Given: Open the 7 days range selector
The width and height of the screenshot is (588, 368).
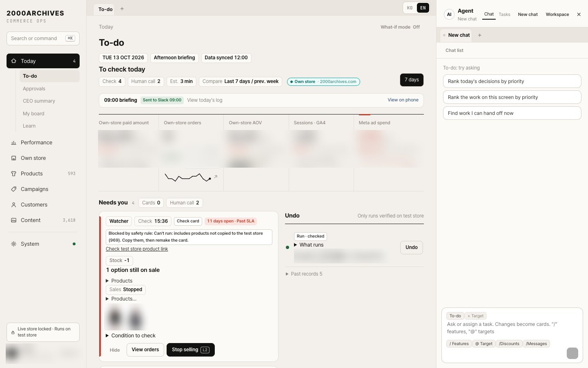Looking at the screenshot, I should [412, 80].
